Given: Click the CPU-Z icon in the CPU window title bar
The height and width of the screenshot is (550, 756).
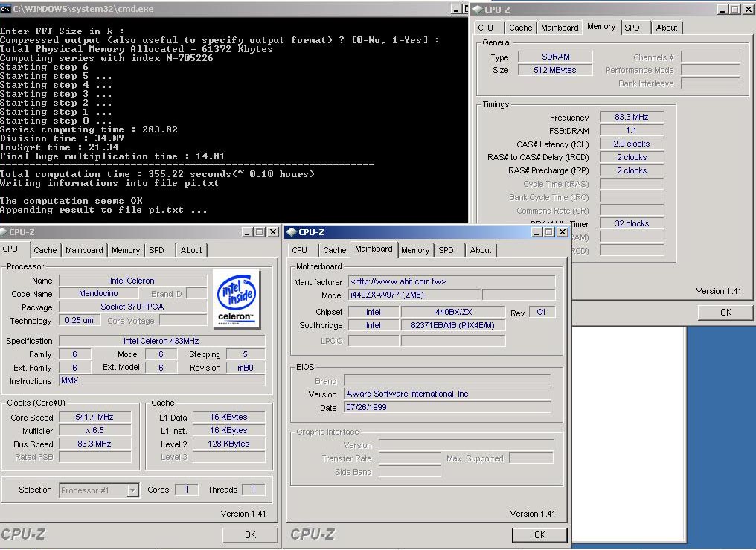Looking at the screenshot, I should tap(4, 232).
